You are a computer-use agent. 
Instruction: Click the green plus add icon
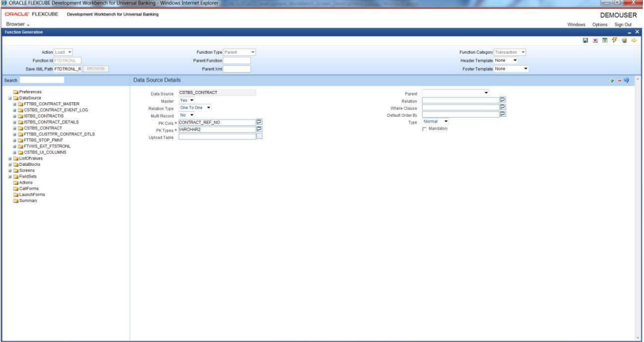pos(613,81)
